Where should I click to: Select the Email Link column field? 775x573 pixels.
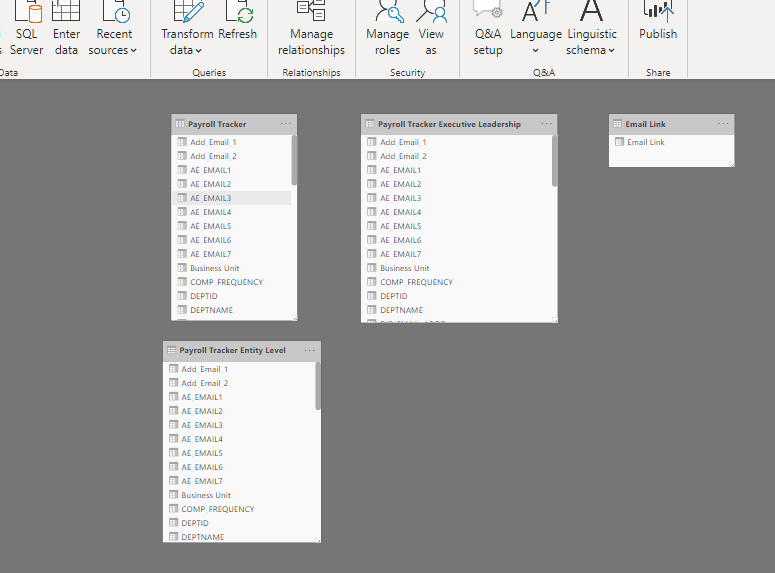click(671, 142)
